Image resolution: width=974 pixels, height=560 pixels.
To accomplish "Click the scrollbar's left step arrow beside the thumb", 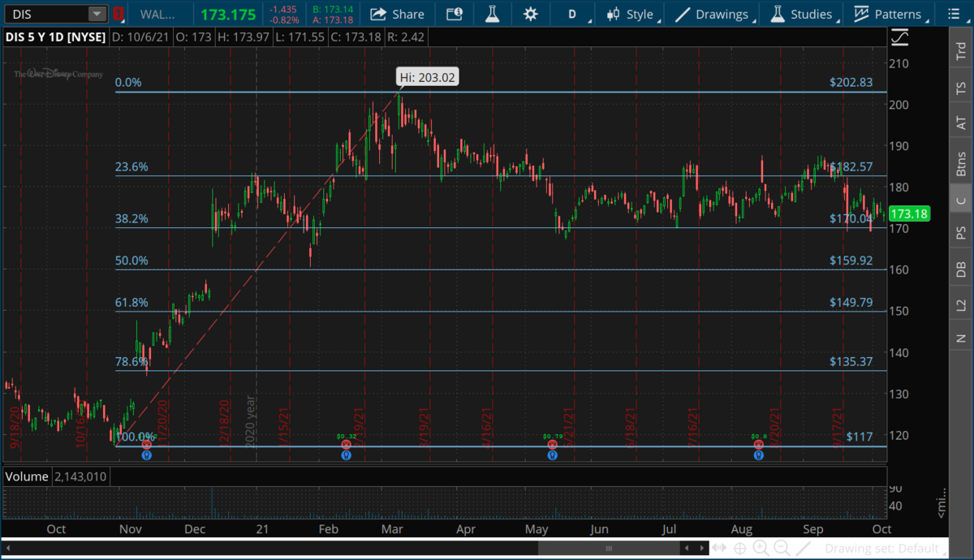I will point(687,548).
